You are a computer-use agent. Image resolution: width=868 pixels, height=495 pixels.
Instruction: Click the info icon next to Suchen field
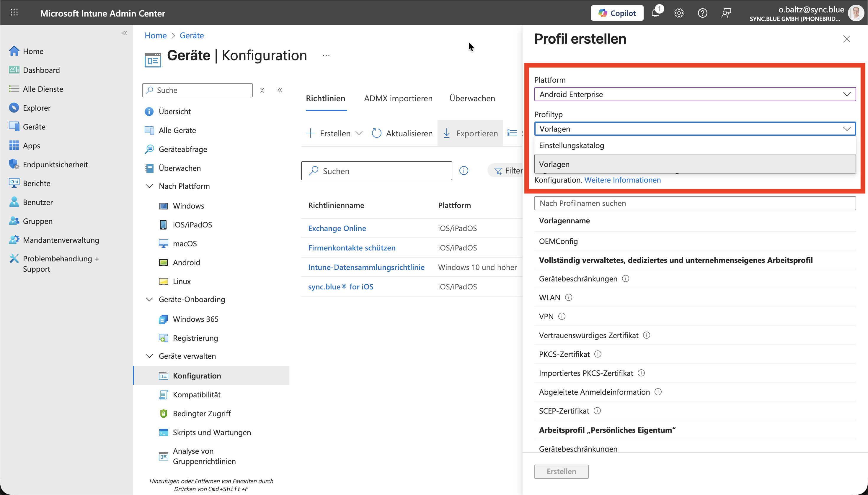click(x=464, y=171)
